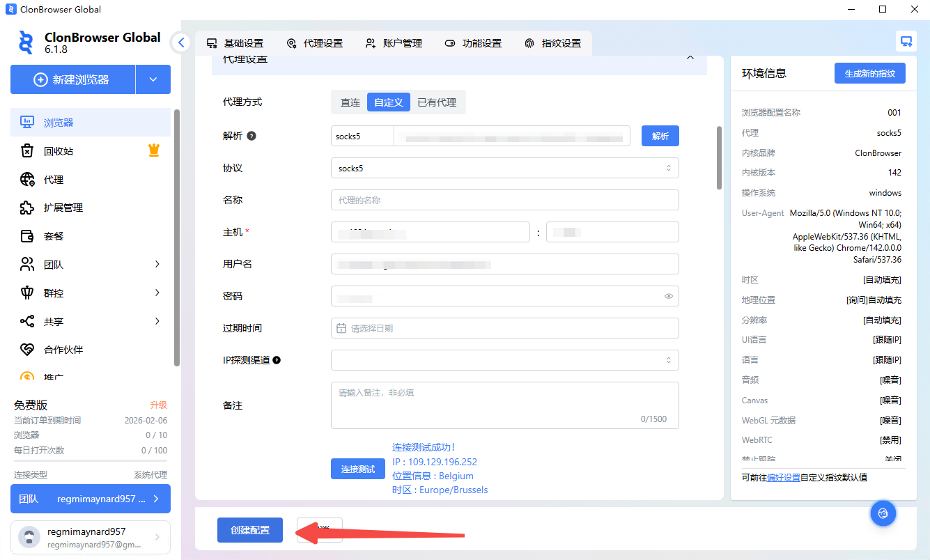Viewport: 930px width, 560px height.
Task: Click the 创建配置 button
Action: point(249,530)
